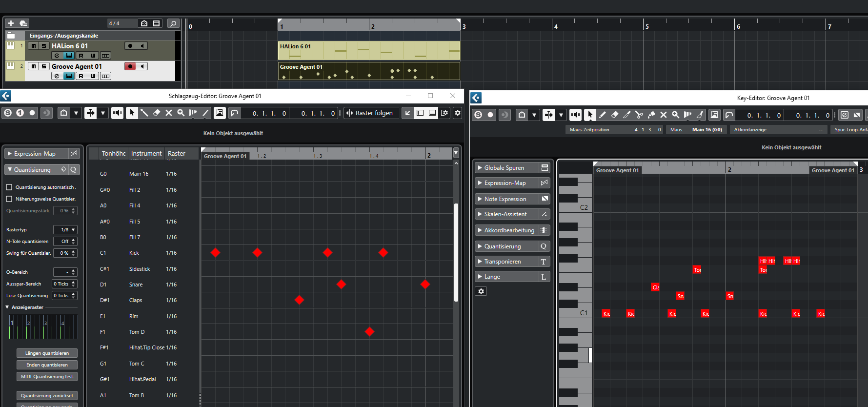868x407 pixels.
Task: Click the Kick note diamond at bar start
Action: [x=215, y=253]
